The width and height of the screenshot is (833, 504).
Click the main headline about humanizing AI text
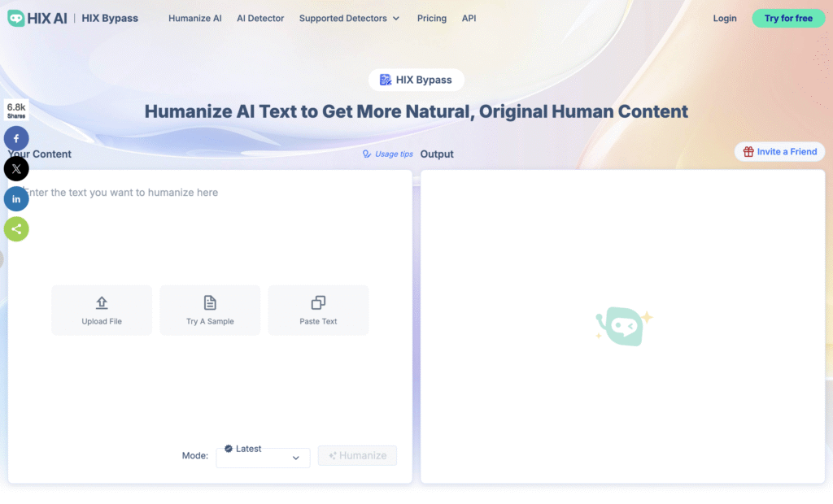[x=416, y=111]
